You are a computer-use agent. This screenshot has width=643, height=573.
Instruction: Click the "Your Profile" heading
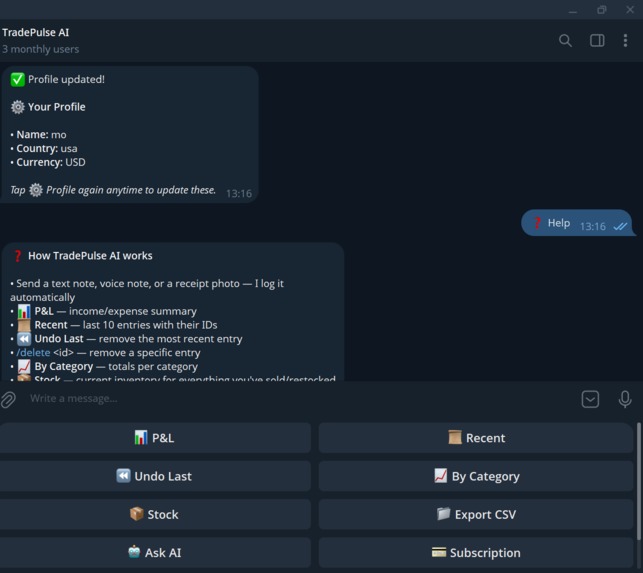57,107
